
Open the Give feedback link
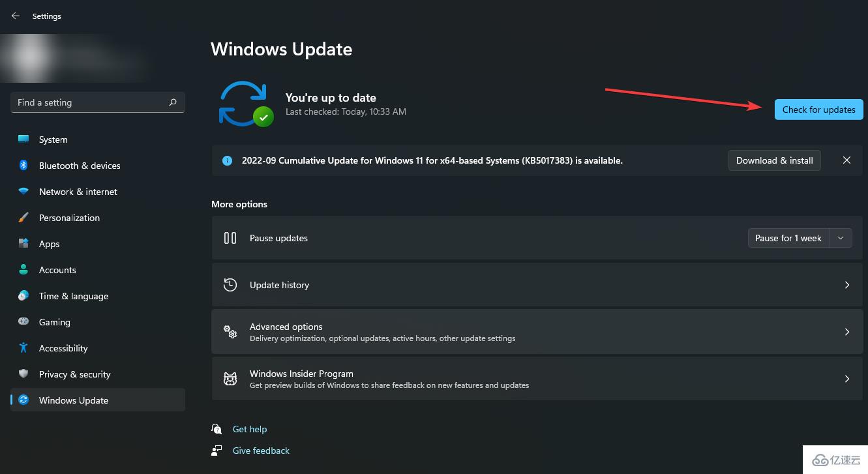(261, 451)
